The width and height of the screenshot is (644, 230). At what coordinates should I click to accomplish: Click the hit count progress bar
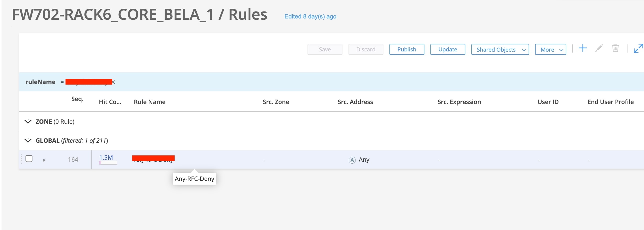click(108, 163)
